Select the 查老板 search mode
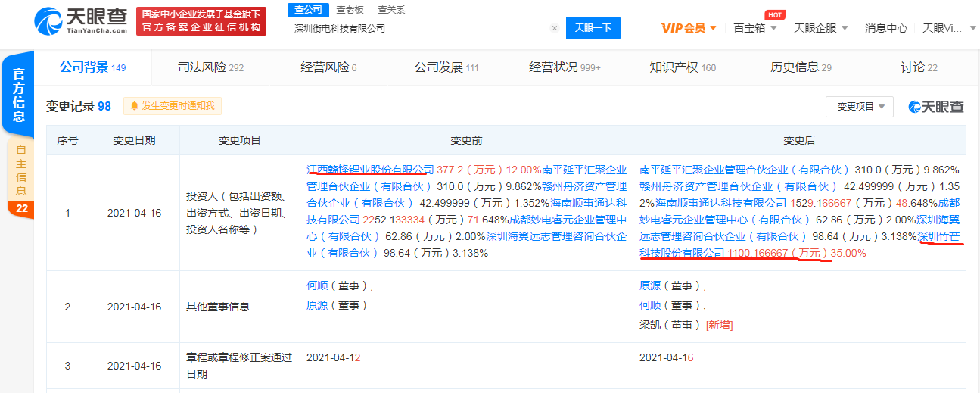This screenshot has height=393, width=980. tap(350, 9)
